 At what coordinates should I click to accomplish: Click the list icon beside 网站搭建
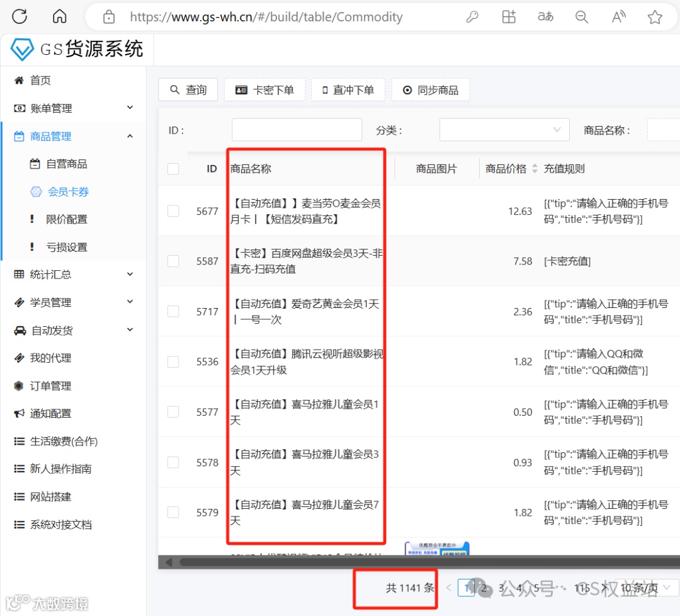(19, 497)
